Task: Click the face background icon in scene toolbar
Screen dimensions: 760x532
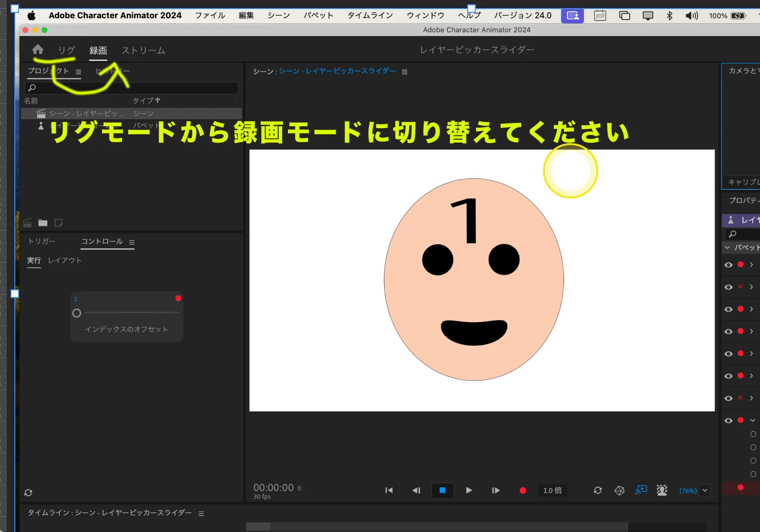Action: (x=662, y=490)
